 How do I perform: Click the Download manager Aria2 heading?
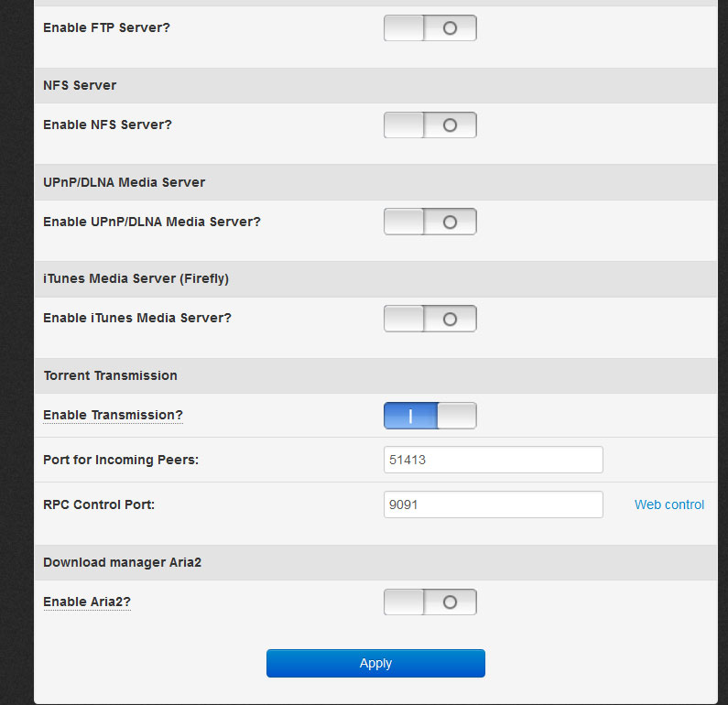122,562
